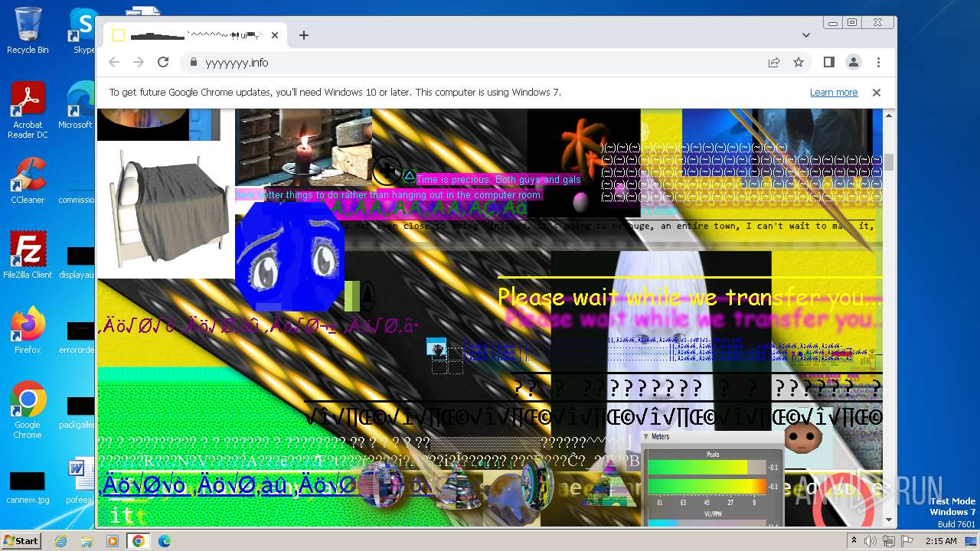This screenshot has height=551, width=980.
Task: View site information via the lock icon
Action: click(193, 63)
